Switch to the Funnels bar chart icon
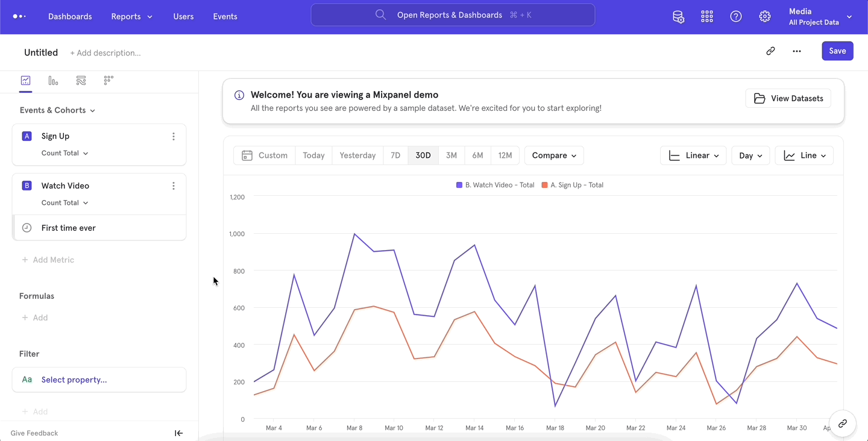The width and height of the screenshot is (868, 441). point(53,81)
